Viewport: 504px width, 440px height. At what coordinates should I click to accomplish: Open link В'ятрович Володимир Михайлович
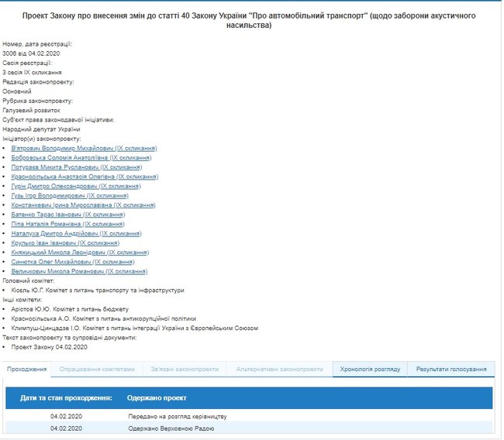point(85,147)
